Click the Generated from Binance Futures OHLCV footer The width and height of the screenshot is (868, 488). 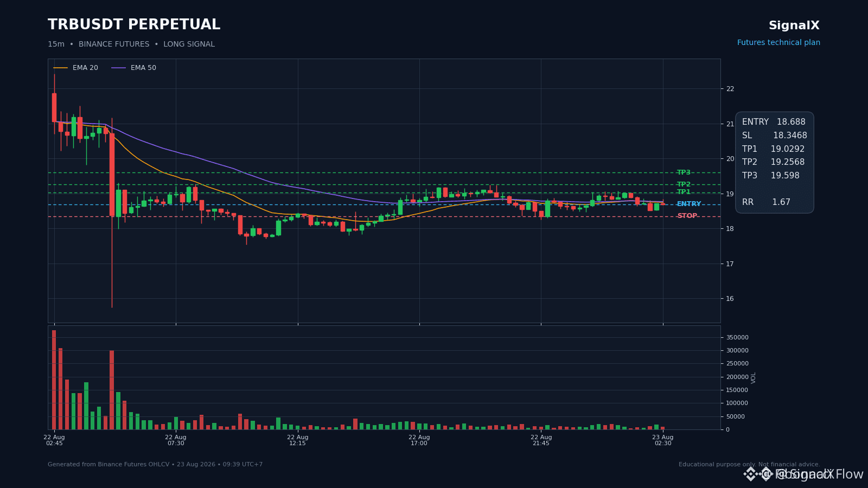(155, 465)
